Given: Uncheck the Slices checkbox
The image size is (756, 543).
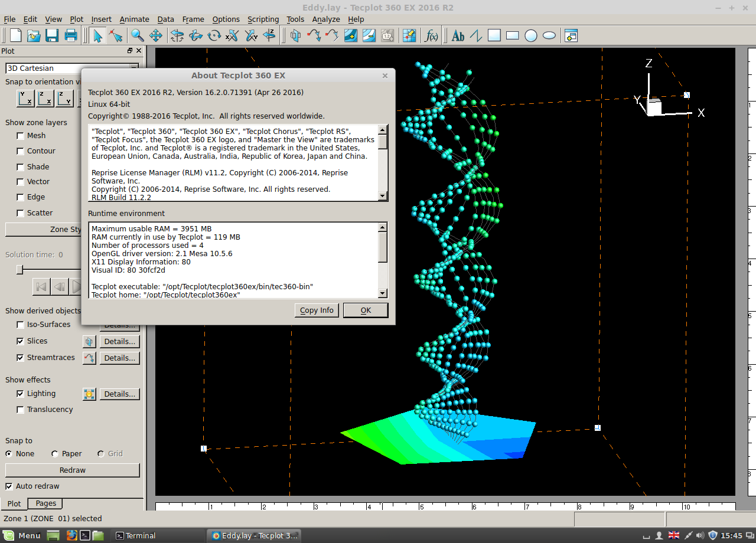Looking at the screenshot, I should coord(21,341).
